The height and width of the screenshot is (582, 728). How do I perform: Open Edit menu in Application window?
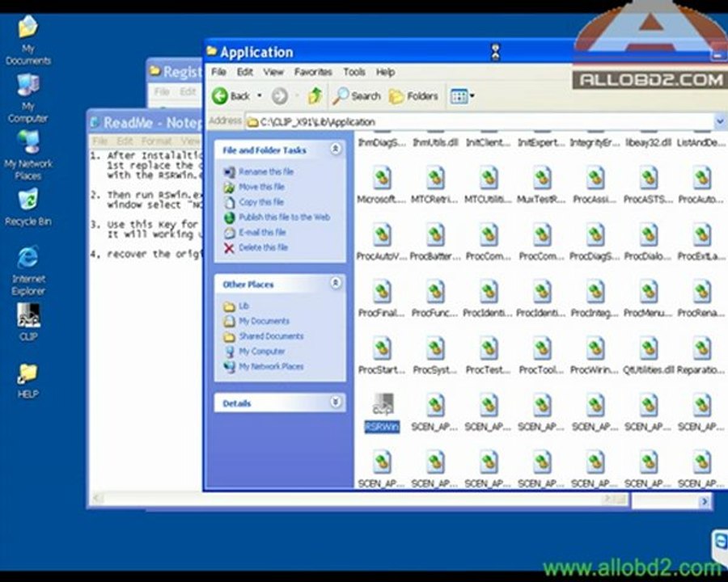(x=244, y=72)
